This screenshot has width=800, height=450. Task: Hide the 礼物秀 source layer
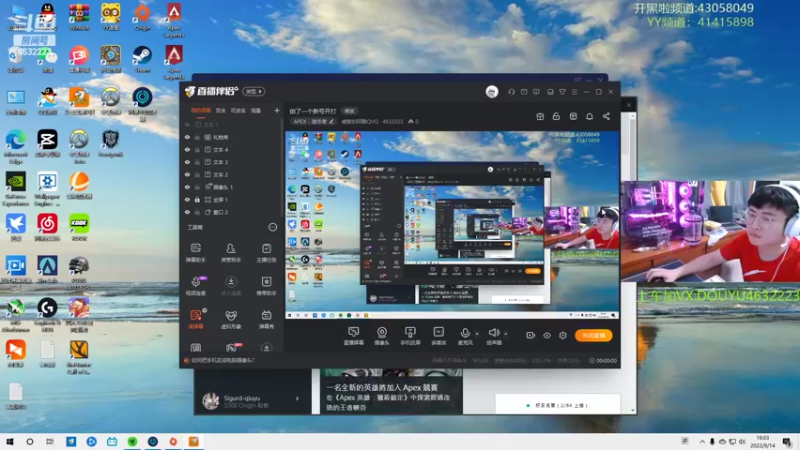pos(187,137)
